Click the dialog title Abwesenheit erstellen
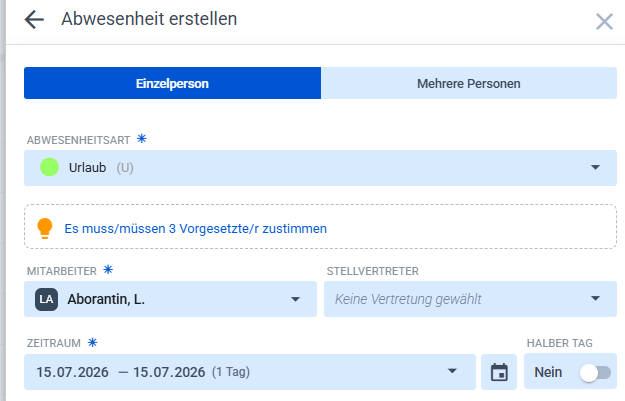This screenshot has width=625, height=401. click(149, 19)
